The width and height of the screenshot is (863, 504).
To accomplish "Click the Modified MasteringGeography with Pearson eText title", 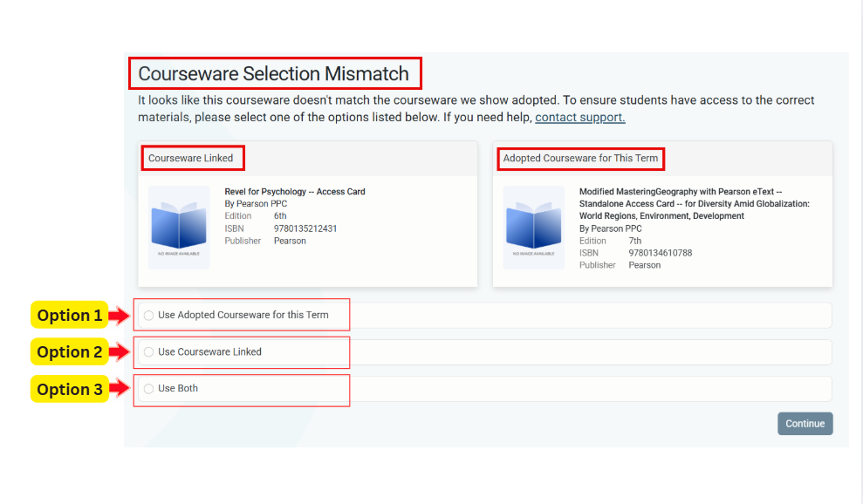I will (694, 203).
